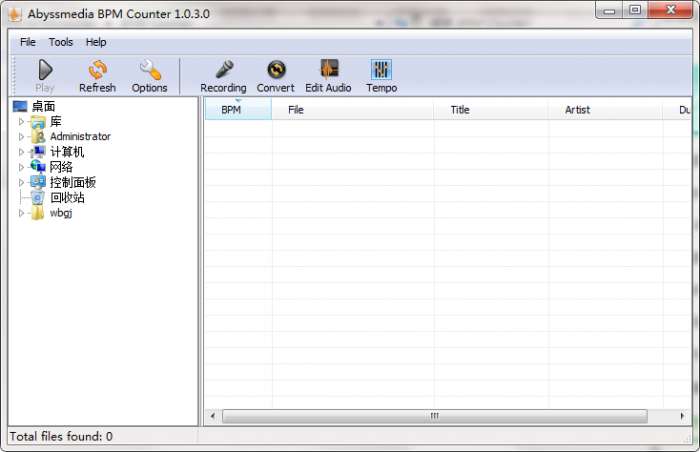The width and height of the screenshot is (700, 452).
Task: Select the 桌面 desktop icon in tree
Action: coord(20,106)
